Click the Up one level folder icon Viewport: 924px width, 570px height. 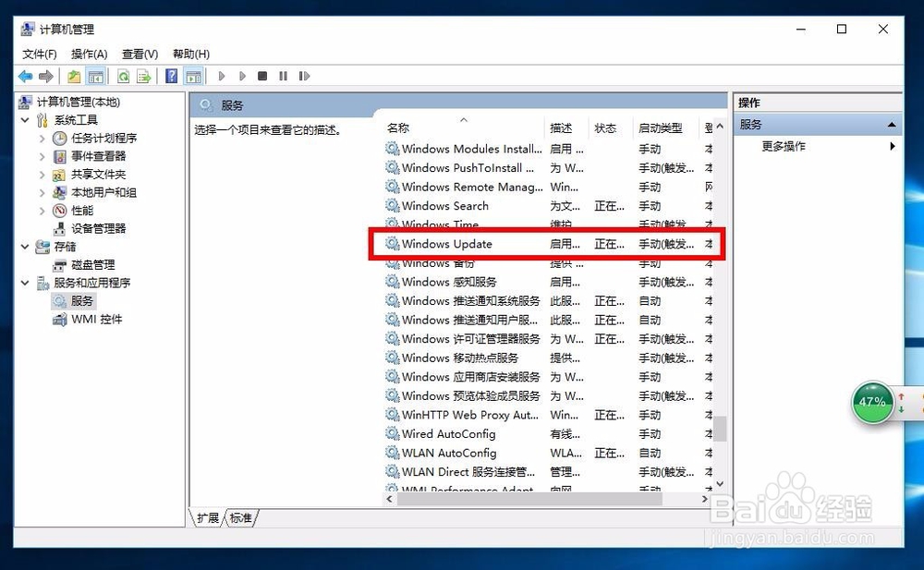coord(74,76)
